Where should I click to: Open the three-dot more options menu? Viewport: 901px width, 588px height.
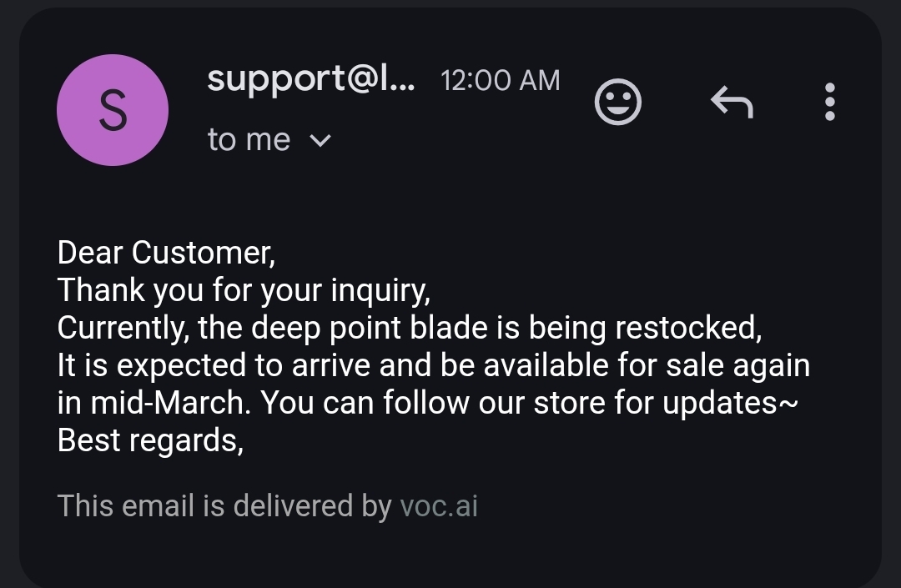click(828, 102)
